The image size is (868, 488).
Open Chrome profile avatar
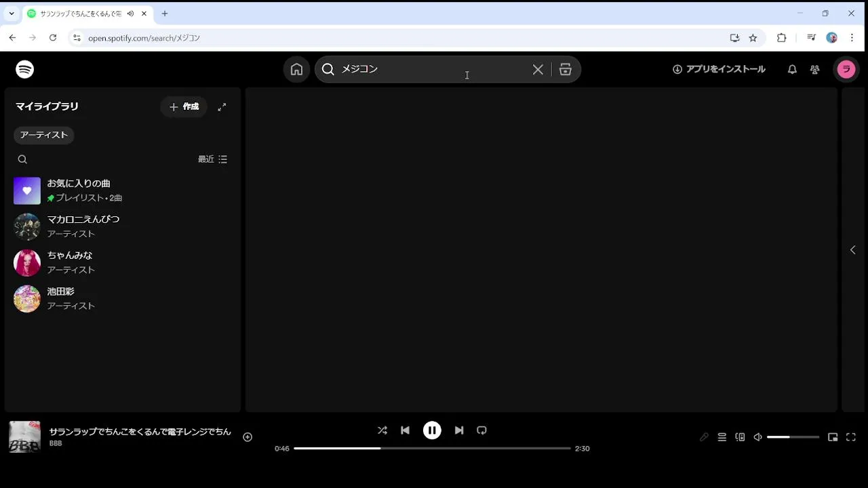point(832,38)
